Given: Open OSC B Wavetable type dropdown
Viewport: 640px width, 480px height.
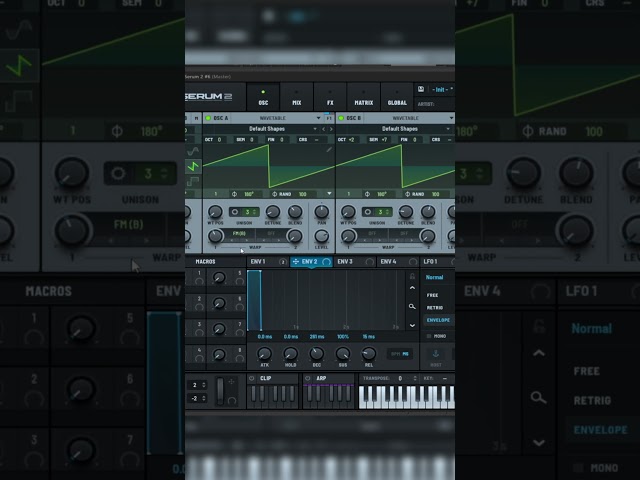Looking at the screenshot, I should pyautogui.click(x=410, y=118).
